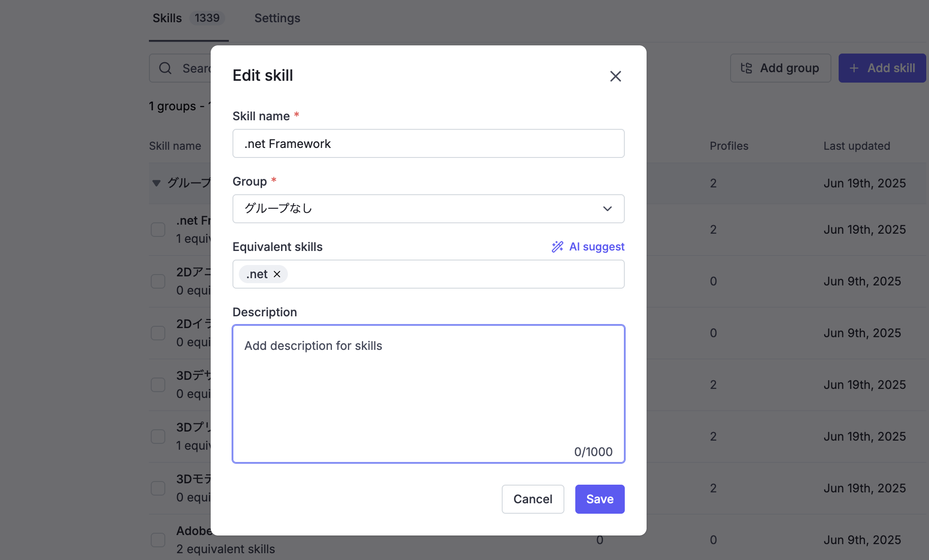Check the Adobe row checkbox
Screen dimensions: 929x560
click(158, 540)
